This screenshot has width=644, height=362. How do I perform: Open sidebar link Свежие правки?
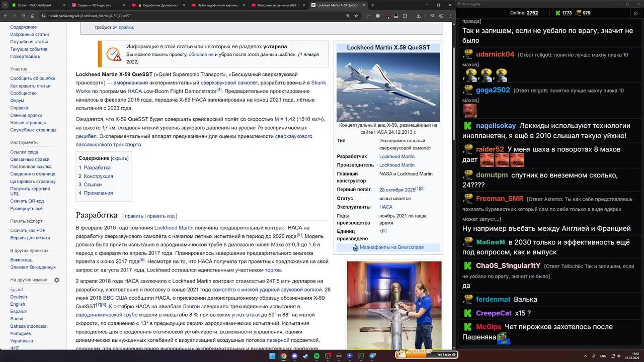(26, 115)
